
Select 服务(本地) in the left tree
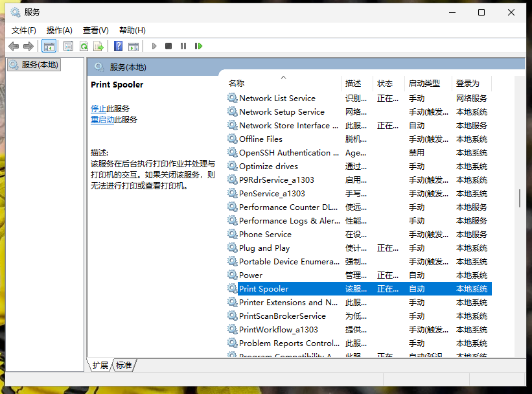(x=34, y=65)
